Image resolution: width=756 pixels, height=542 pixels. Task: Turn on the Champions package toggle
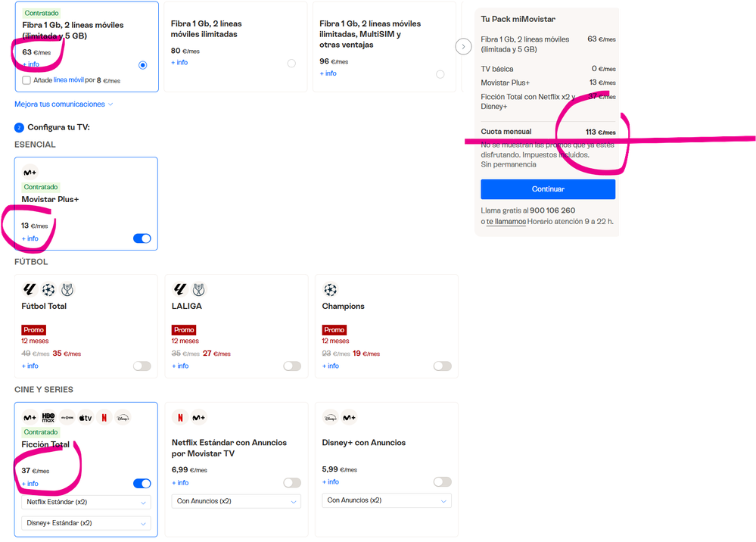point(442,366)
